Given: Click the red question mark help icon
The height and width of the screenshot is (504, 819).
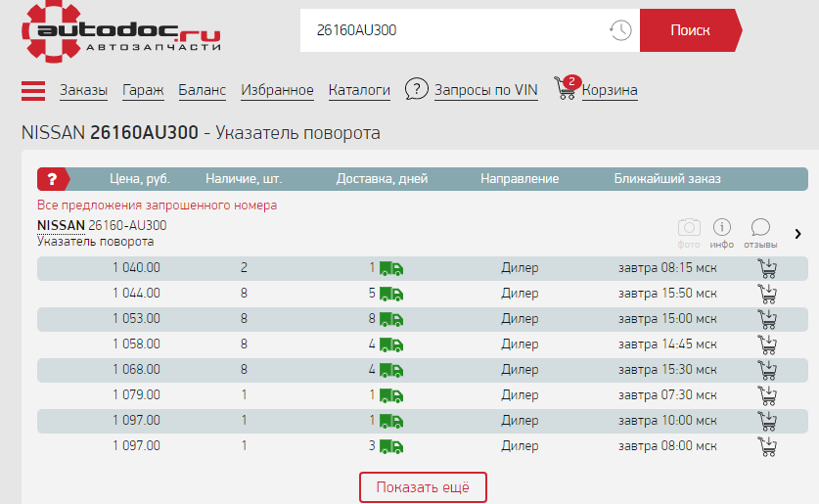Looking at the screenshot, I should (53, 179).
